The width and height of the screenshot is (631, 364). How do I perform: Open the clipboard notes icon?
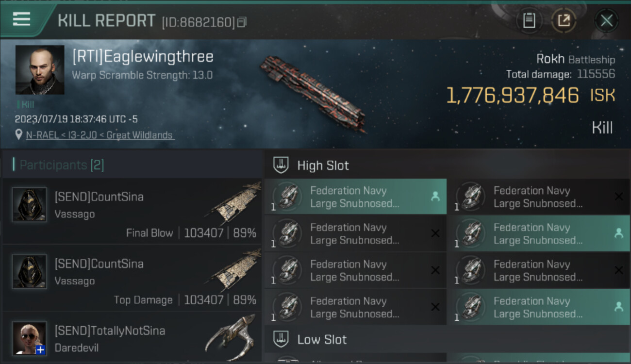pos(529,20)
